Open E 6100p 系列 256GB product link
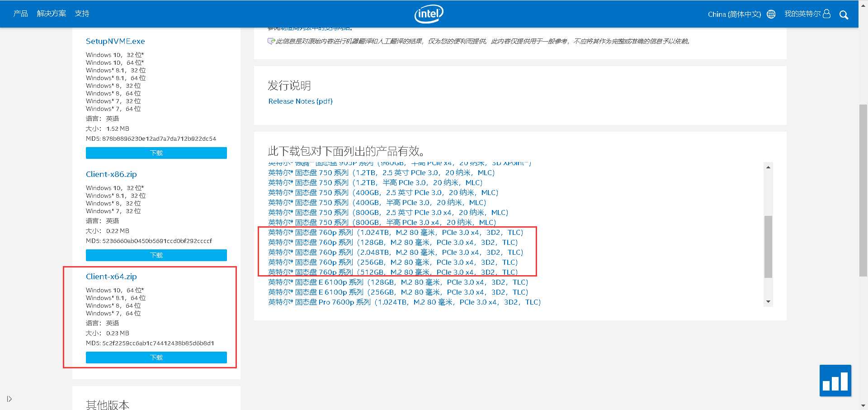 [x=398, y=292]
